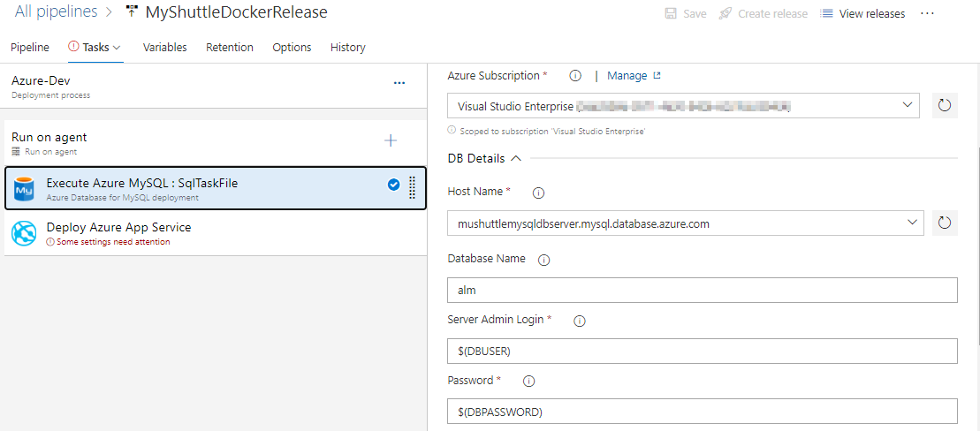
Task: Refresh the Azure Subscription list
Action: coord(945,106)
